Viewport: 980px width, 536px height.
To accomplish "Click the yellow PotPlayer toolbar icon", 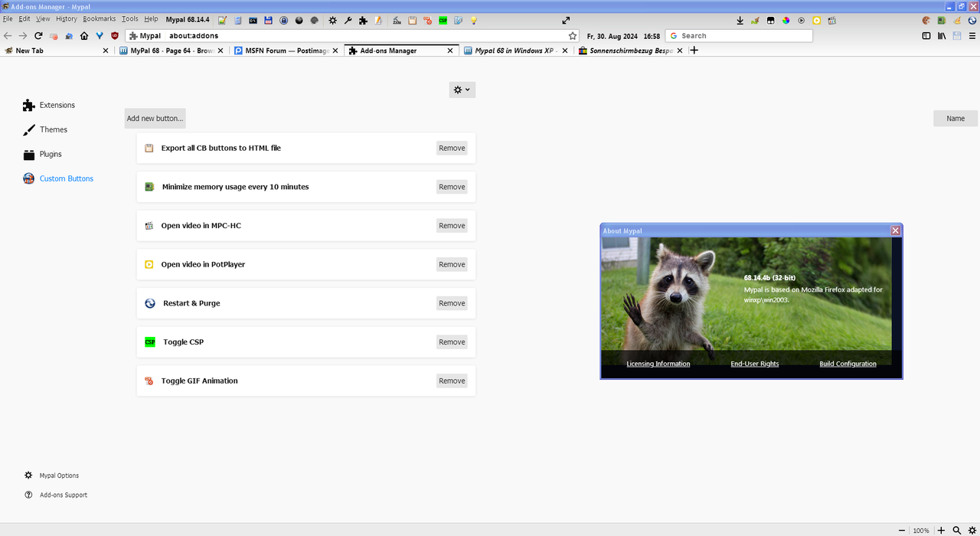I will 816,21.
